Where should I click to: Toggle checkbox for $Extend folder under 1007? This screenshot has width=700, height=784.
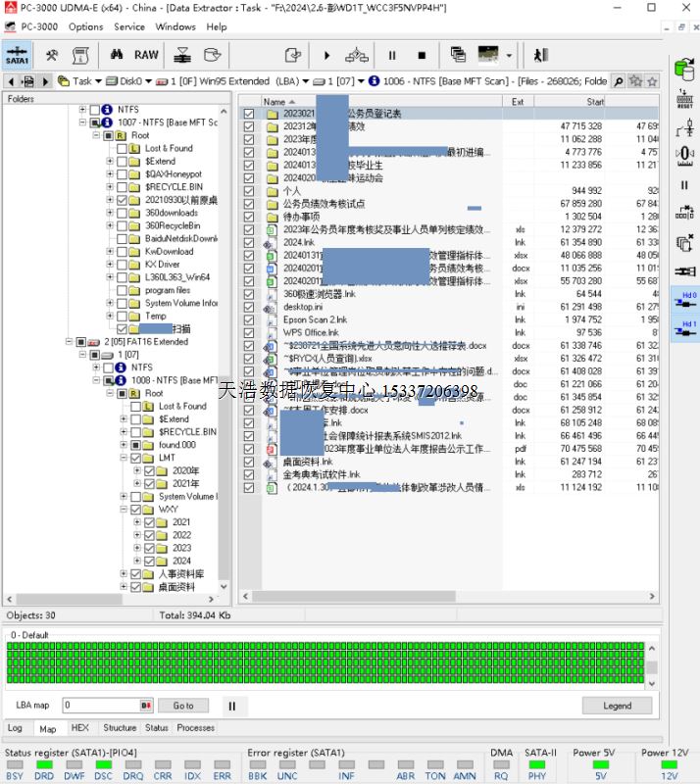pos(122,161)
